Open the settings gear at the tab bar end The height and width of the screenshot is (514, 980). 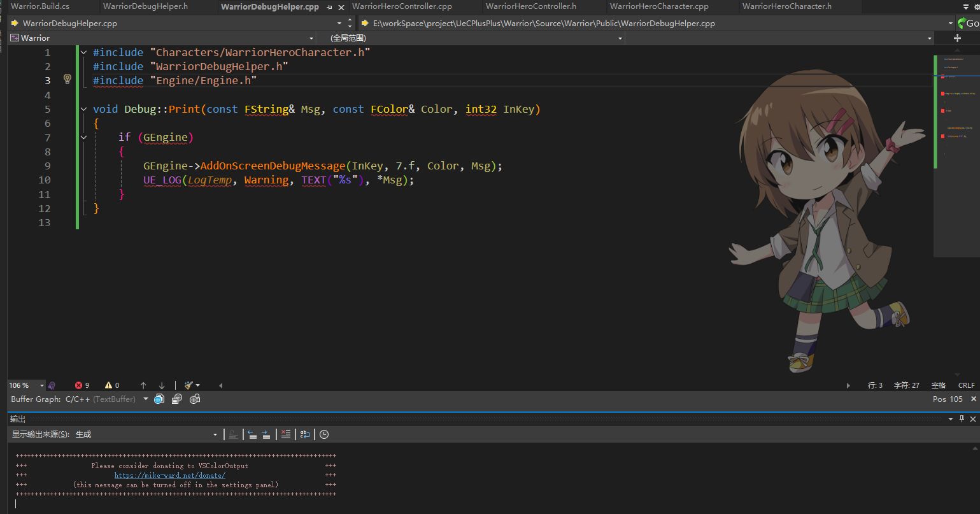point(976,7)
